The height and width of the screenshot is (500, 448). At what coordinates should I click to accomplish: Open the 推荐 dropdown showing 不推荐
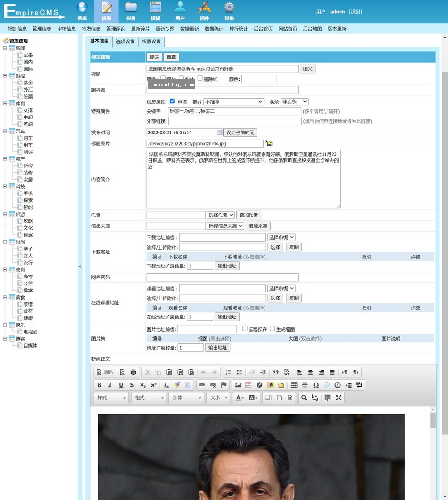click(234, 102)
